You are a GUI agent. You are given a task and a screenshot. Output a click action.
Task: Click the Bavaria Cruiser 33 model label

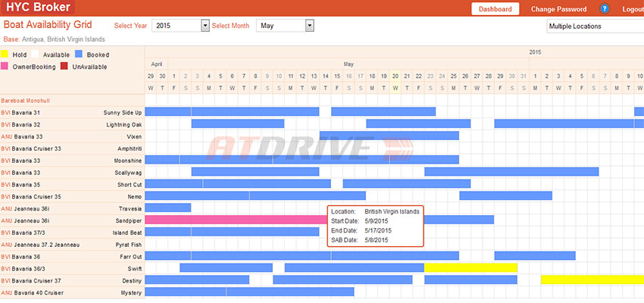click(x=36, y=148)
